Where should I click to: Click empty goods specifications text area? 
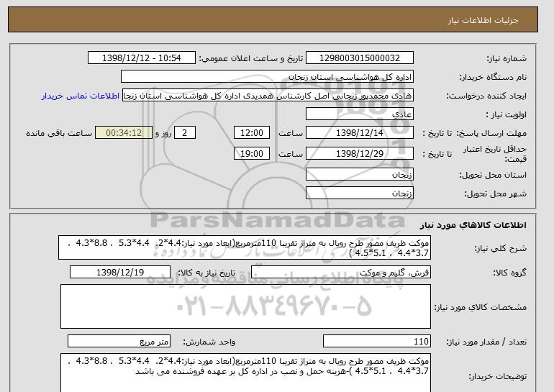(245, 306)
